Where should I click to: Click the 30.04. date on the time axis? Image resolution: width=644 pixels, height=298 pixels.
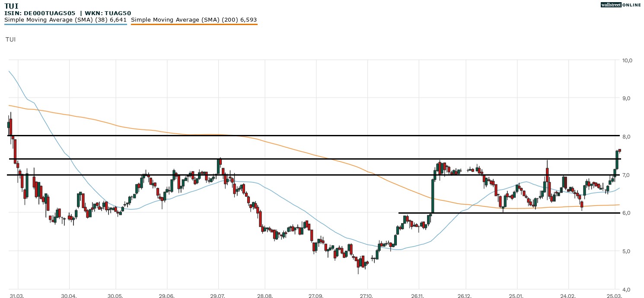tap(69, 295)
